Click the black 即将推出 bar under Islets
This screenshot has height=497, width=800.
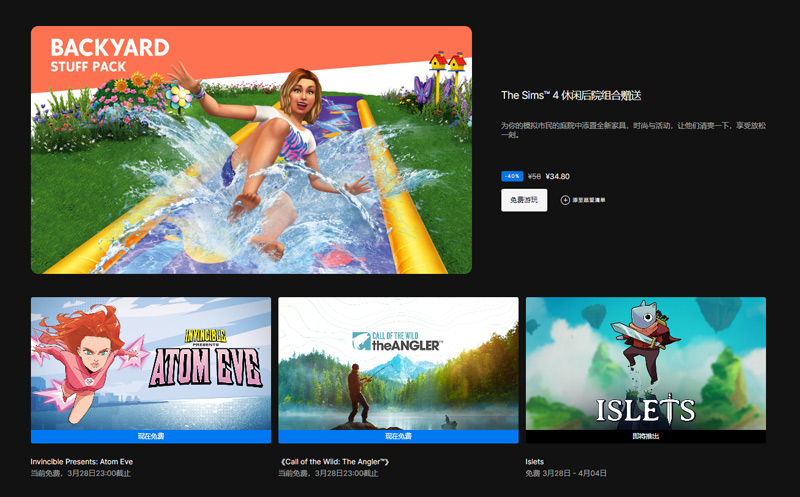coord(645,436)
